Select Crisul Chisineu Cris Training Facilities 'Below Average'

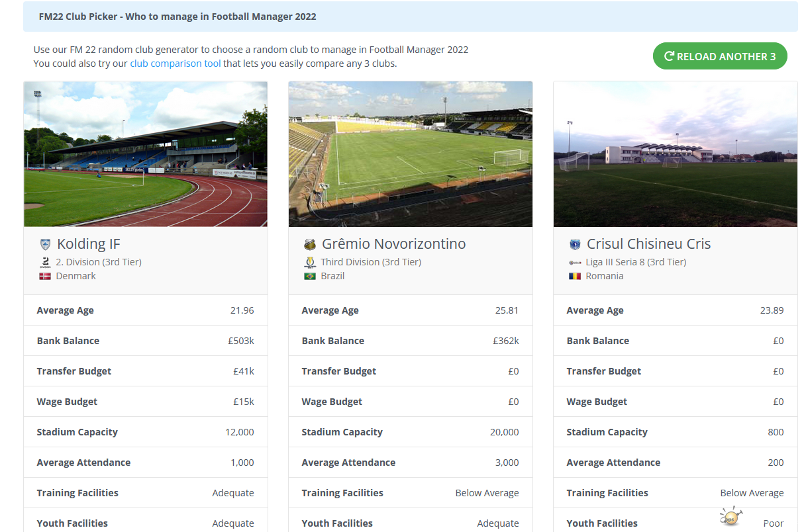tap(752, 493)
